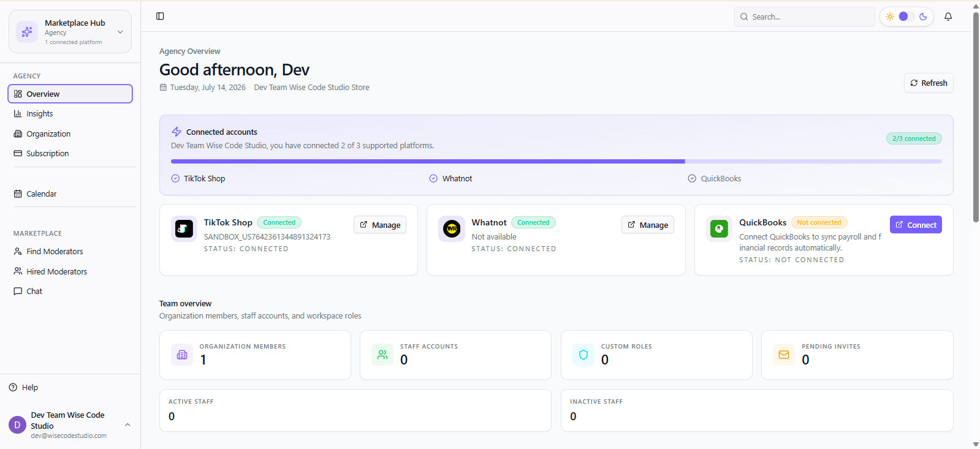Click the Custom Roles shield icon
The image size is (980, 449).
pos(583,355)
